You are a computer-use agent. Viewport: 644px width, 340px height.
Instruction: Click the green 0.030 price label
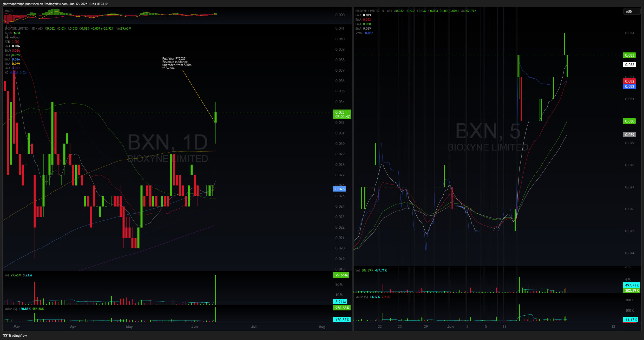629,121
